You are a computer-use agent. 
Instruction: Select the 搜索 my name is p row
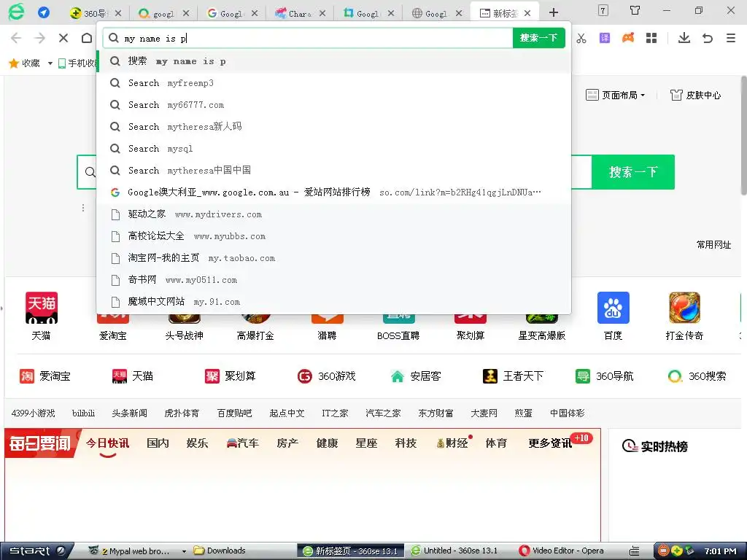(x=333, y=61)
